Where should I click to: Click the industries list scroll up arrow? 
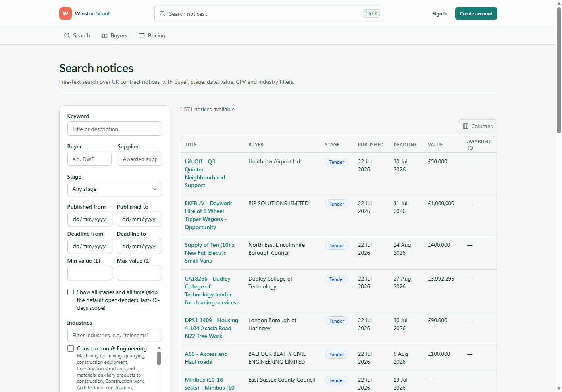159,348
